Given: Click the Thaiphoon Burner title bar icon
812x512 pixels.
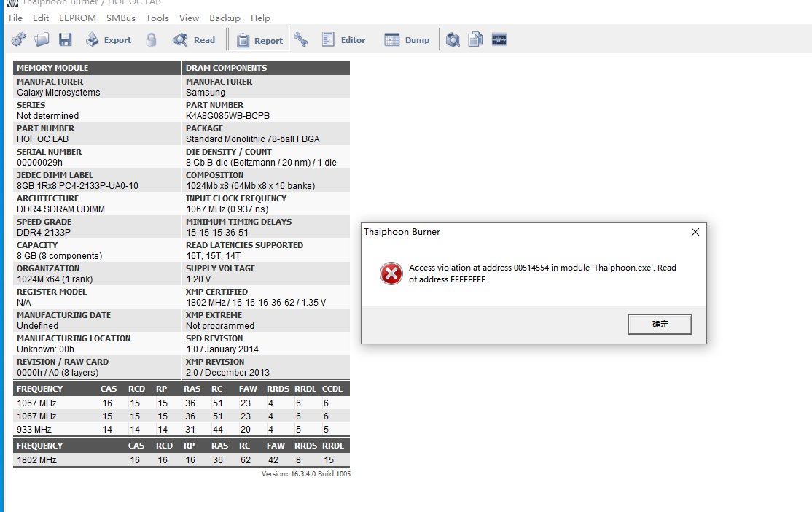Looking at the screenshot, I should click(x=12, y=3).
